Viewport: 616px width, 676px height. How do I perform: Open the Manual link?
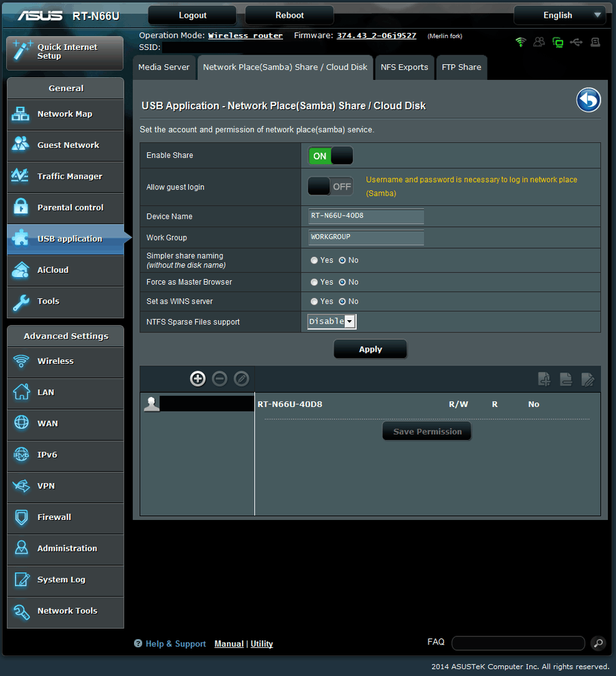(x=229, y=644)
